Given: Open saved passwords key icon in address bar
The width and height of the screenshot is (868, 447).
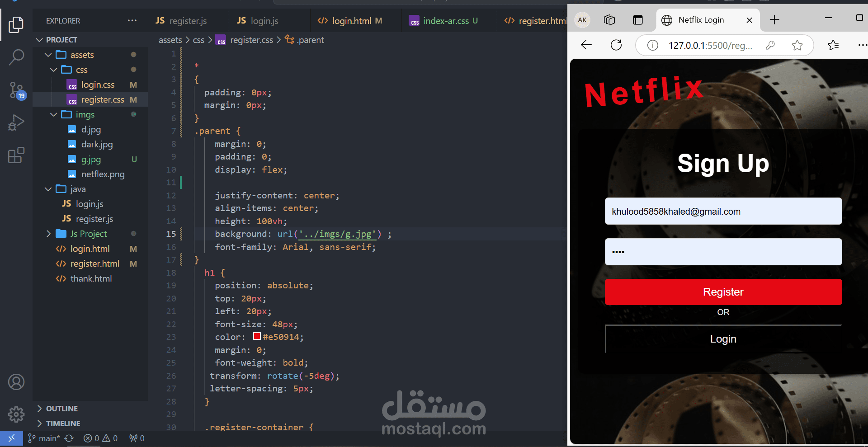Looking at the screenshot, I should pyautogui.click(x=770, y=45).
